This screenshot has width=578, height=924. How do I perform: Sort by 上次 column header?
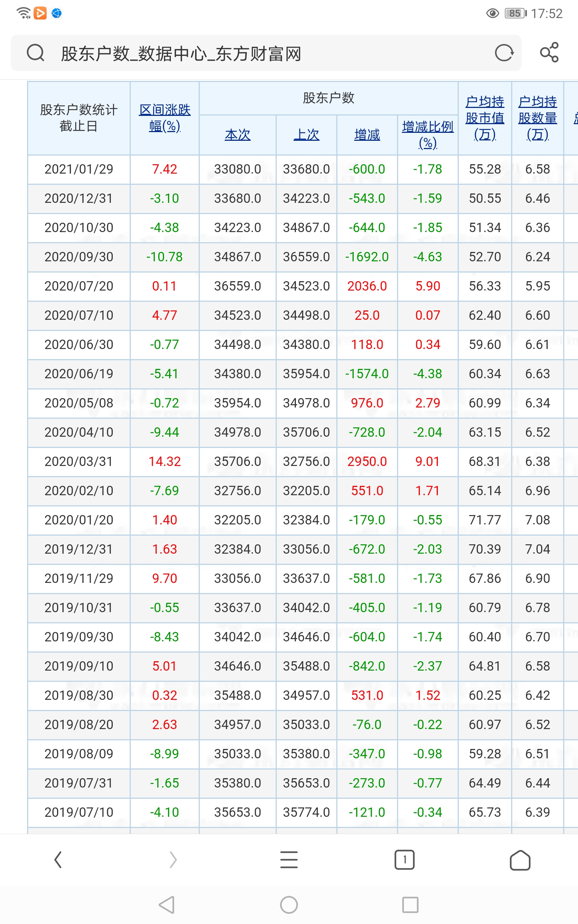pyautogui.click(x=306, y=135)
